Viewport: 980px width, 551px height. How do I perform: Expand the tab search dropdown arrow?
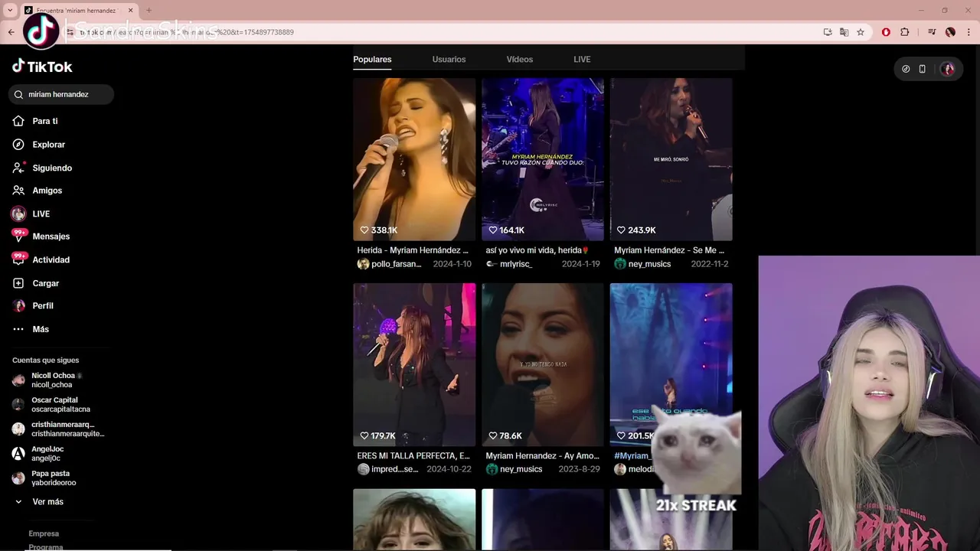point(10,11)
